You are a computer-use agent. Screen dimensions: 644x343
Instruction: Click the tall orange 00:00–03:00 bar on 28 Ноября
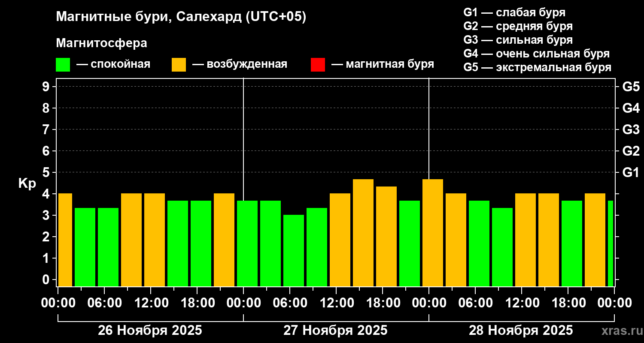433,233
